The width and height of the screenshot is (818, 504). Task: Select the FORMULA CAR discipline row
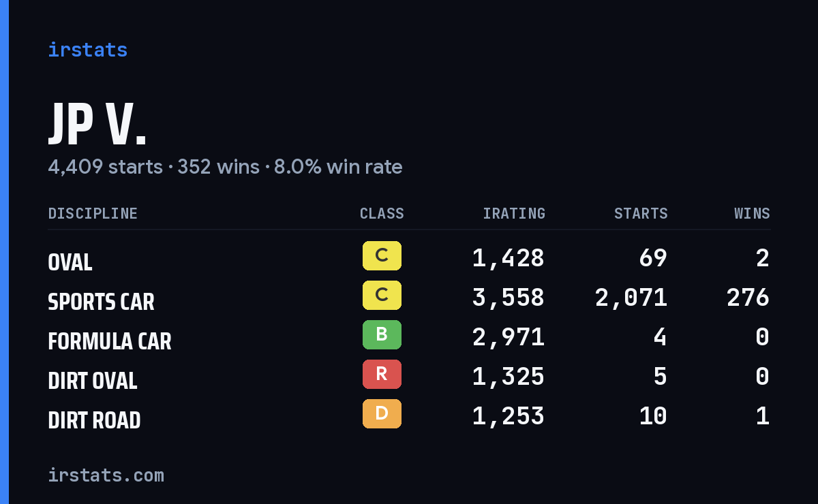(x=409, y=337)
